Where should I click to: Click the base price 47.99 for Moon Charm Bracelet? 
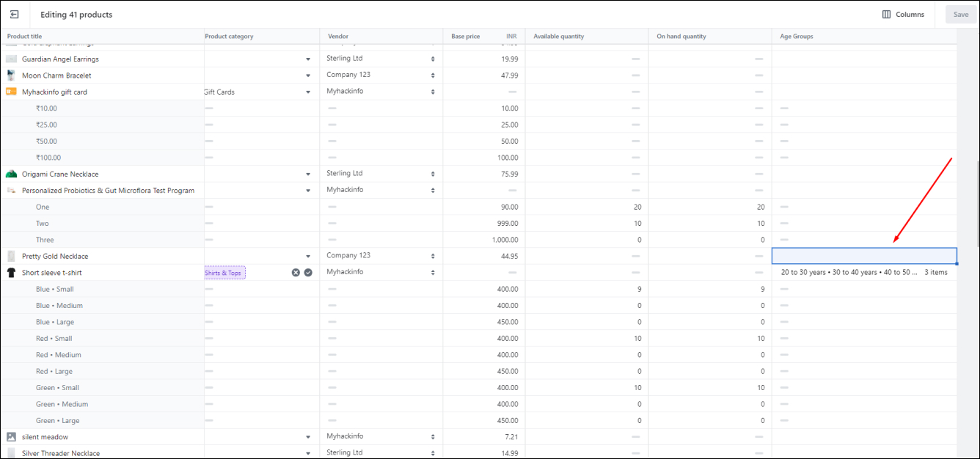point(484,75)
